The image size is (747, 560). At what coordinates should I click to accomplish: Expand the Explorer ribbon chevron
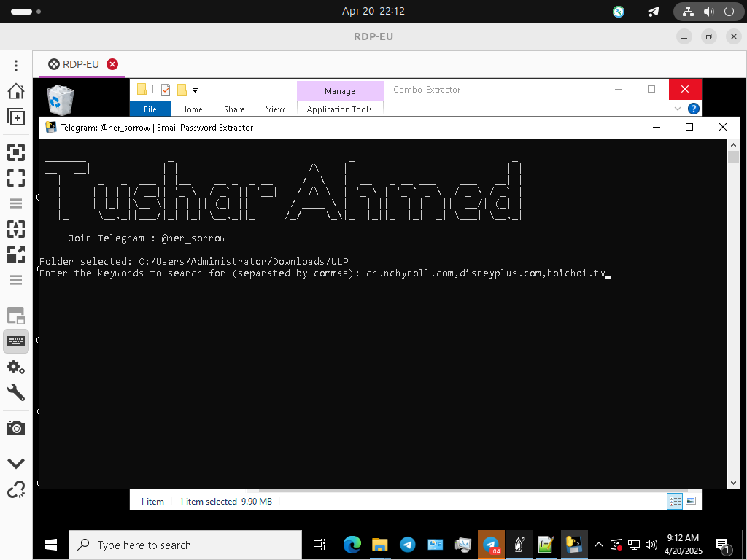pos(678,109)
